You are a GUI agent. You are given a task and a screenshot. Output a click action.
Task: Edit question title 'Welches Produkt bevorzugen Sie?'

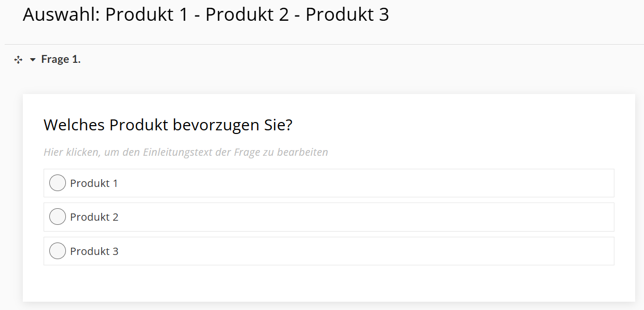tap(168, 125)
